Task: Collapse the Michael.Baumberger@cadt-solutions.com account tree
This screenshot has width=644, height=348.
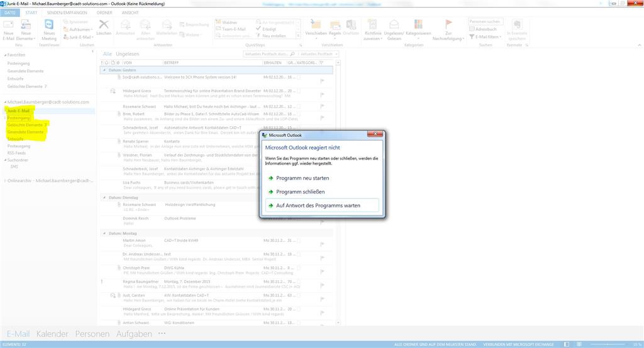Action: click(x=5, y=102)
